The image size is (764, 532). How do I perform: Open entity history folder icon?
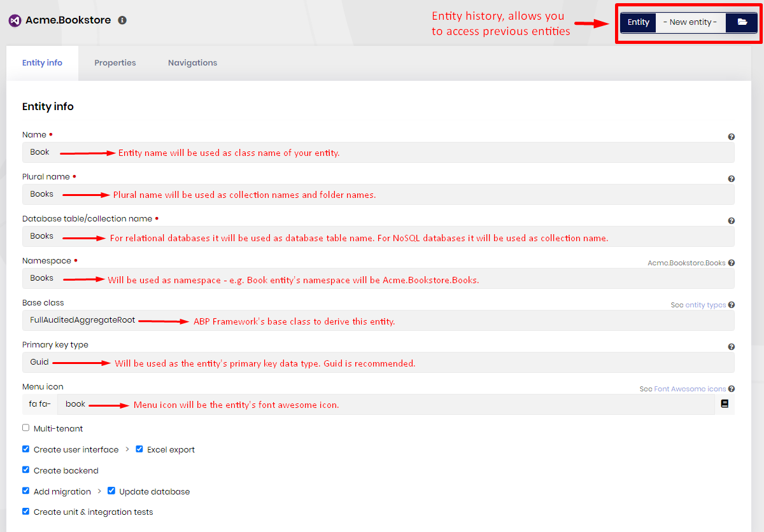(742, 22)
